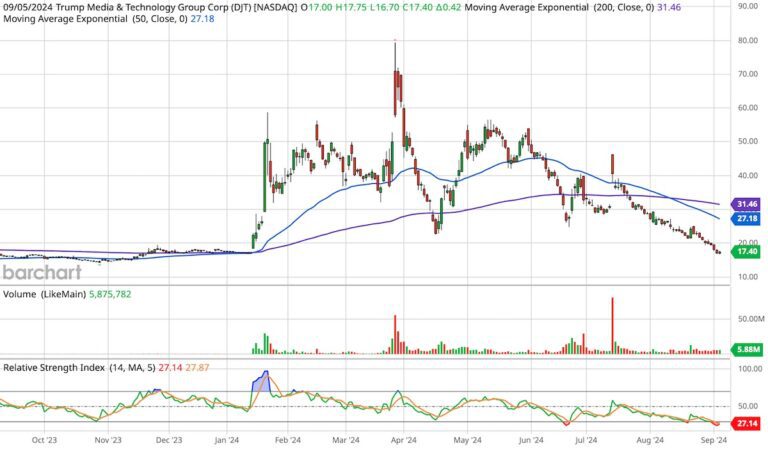Screen dimensions: 768x449
Task: Click the 80.00 price axis level
Action: 746,41
